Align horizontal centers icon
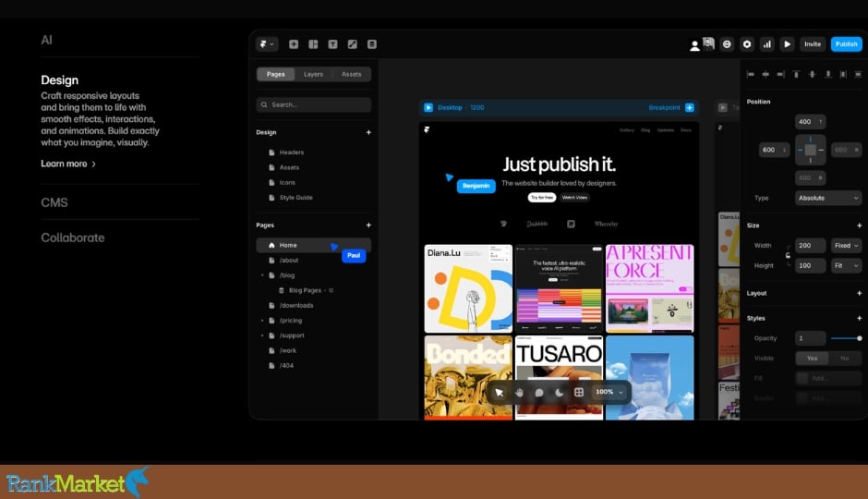The width and height of the screenshot is (868, 499). coord(766,74)
